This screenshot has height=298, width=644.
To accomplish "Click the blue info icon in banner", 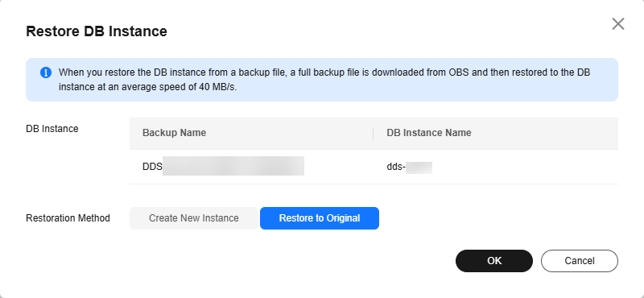I will click(x=46, y=72).
